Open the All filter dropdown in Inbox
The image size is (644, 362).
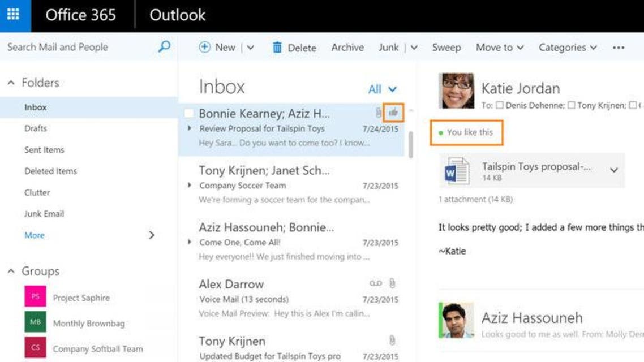point(383,89)
